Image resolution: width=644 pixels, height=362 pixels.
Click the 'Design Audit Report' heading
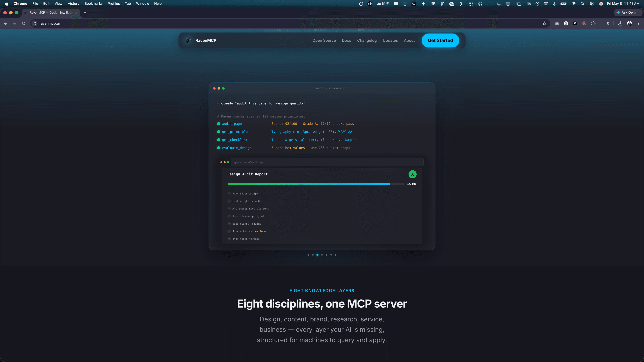[248, 174]
